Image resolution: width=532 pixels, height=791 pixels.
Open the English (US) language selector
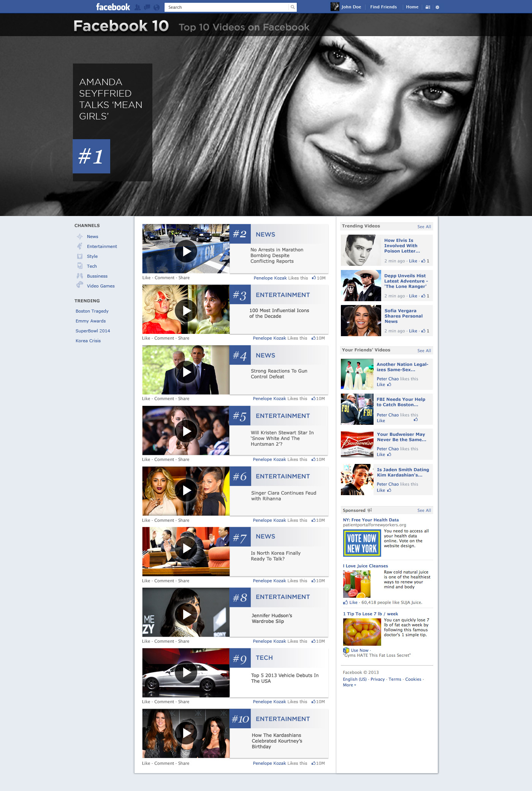click(355, 679)
